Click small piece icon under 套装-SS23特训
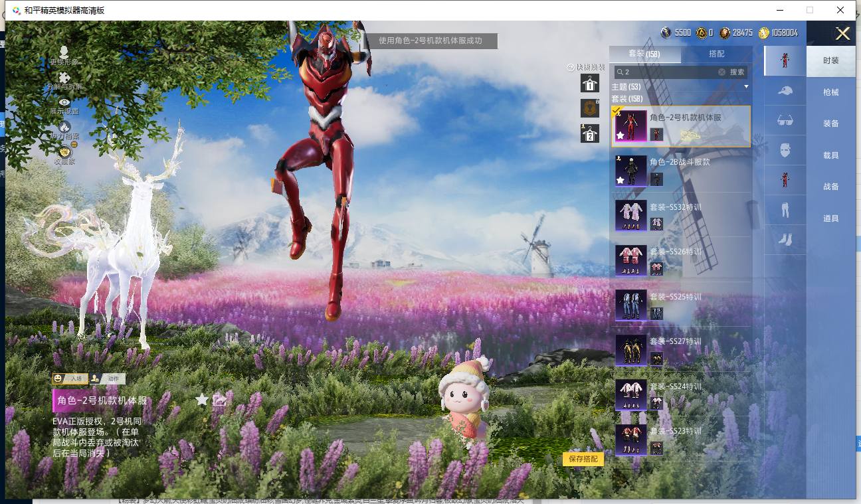 coord(656,448)
